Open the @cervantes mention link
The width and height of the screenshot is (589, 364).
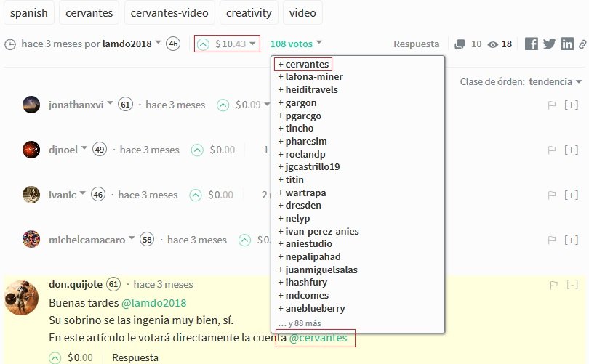pos(318,338)
